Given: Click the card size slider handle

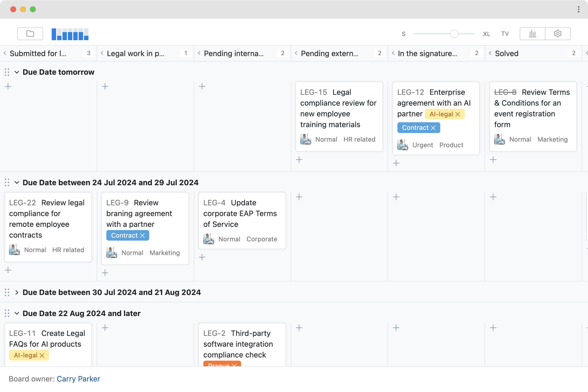Looking at the screenshot, I should point(454,34).
